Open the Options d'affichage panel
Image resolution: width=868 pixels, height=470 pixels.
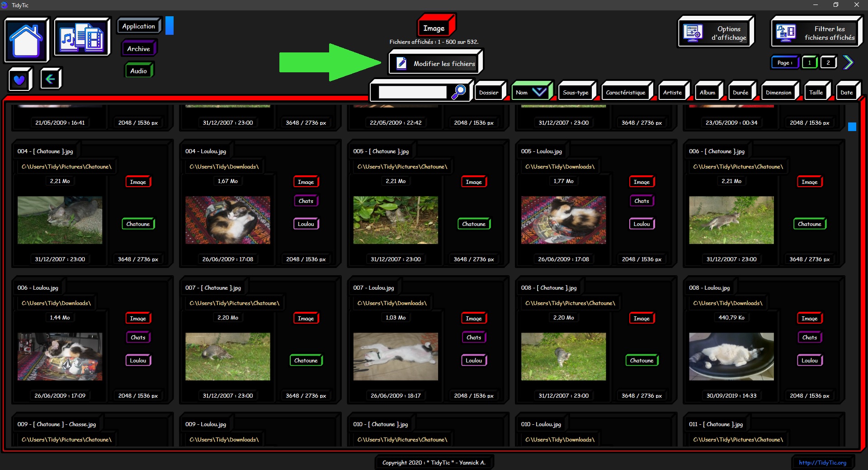point(716,32)
